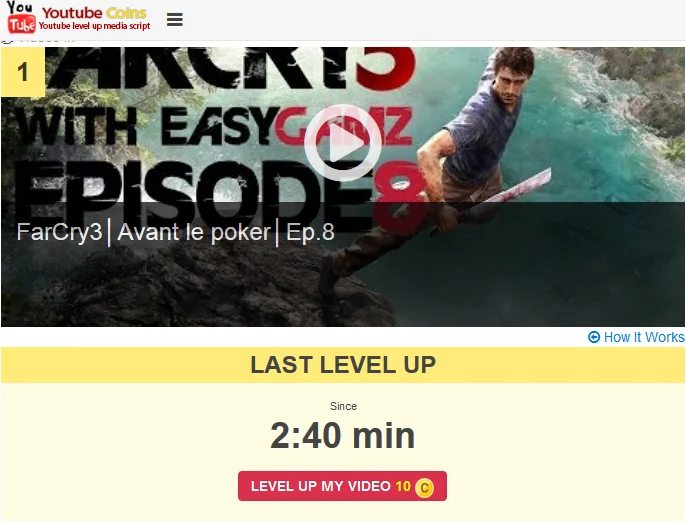Image resolution: width=686 pixels, height=528 pixels.
Task: Click the How It Works arrow icon
Action: click(594, 337)
